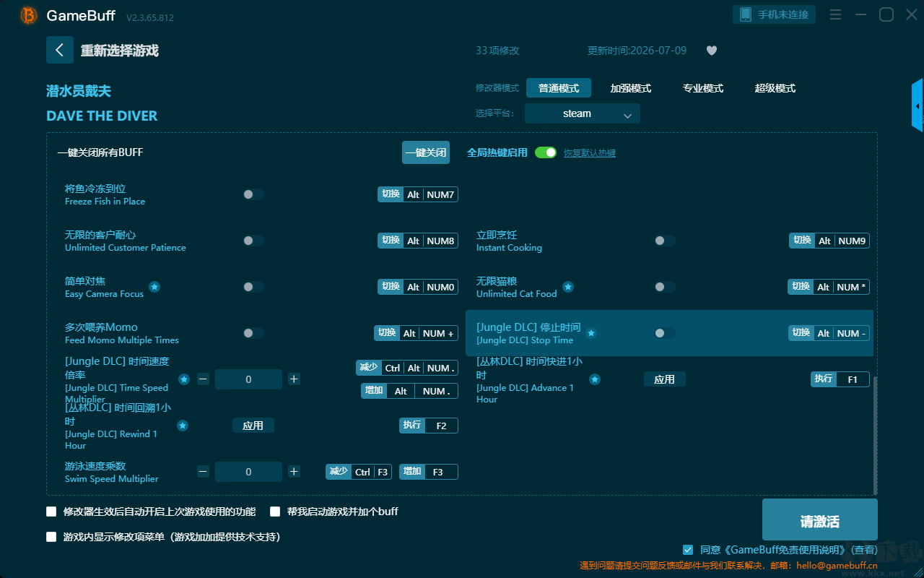Click the Alt NUM0 hotkey for Easy Camera Focus

[x=418, y=287]
